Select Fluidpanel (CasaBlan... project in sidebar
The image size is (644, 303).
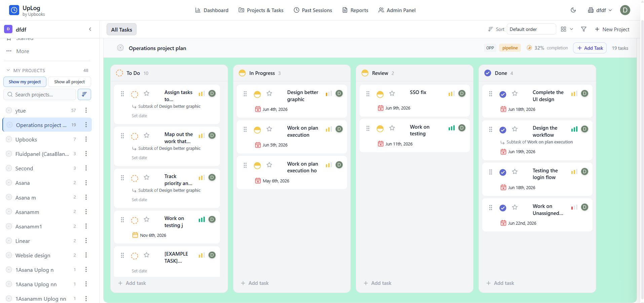(42, 154)
